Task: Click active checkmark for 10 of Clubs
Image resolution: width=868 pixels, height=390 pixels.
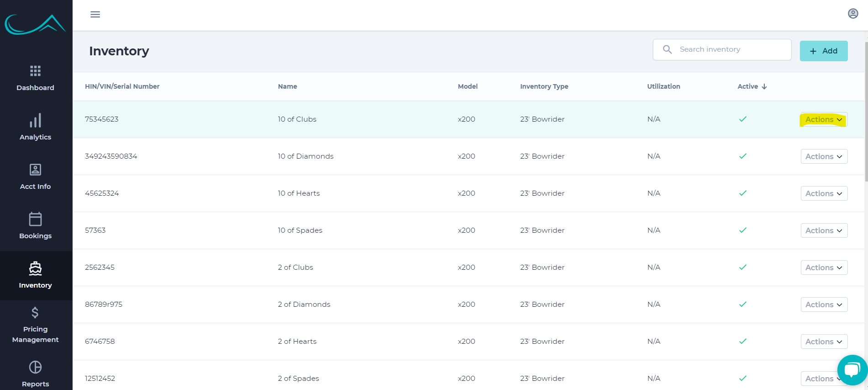Action: 742,119
